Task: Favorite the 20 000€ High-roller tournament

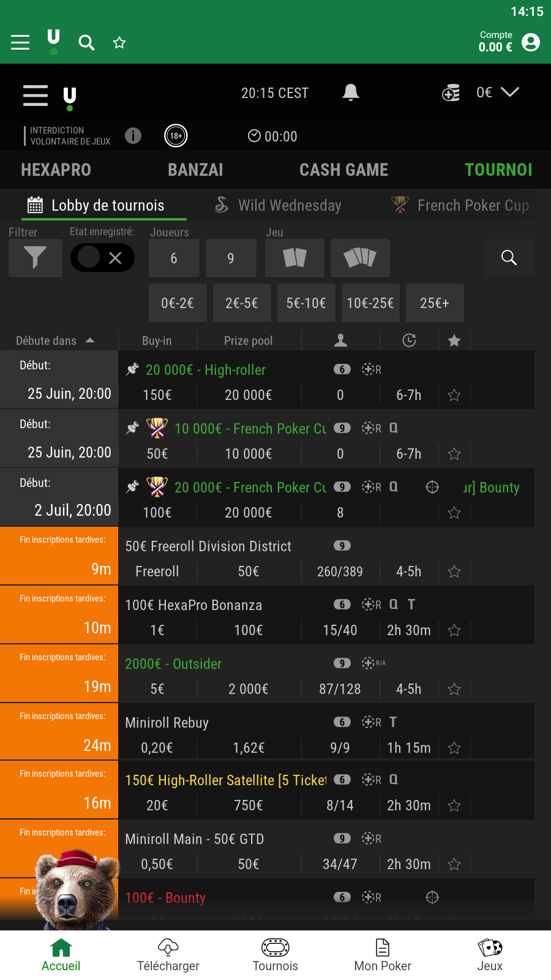Action: click(x=454, y=395)
